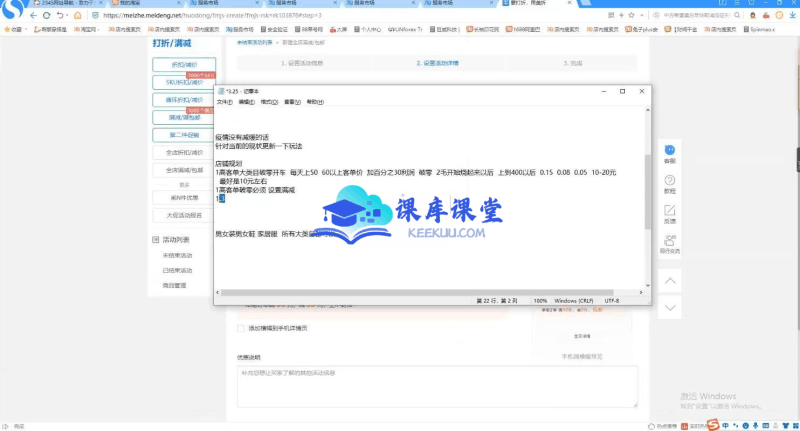The width and height of the screenshot is (800, 431).
Task: Click the 全店折扣/减价 button
Action: coord(184,153)
